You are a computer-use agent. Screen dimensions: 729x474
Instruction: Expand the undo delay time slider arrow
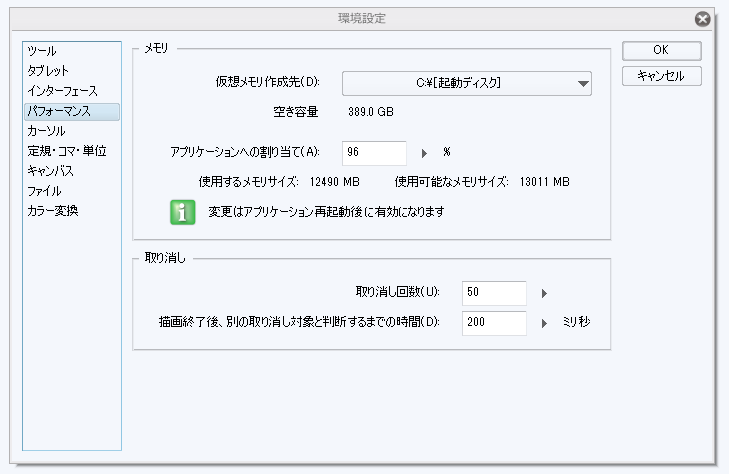[545, 323]
